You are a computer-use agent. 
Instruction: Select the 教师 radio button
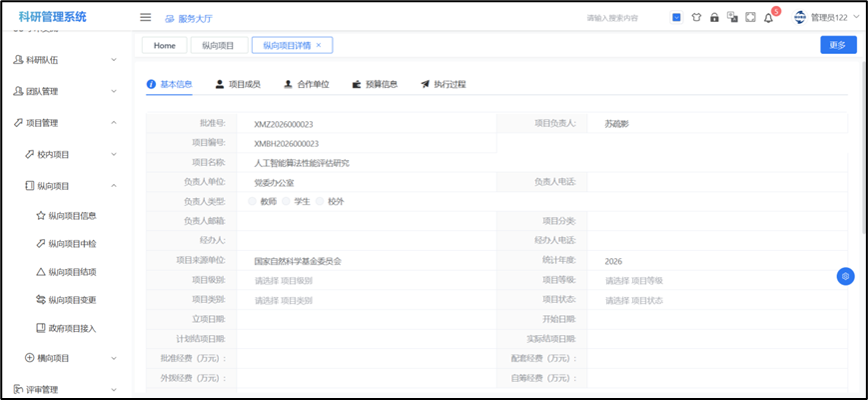(253, 201)
